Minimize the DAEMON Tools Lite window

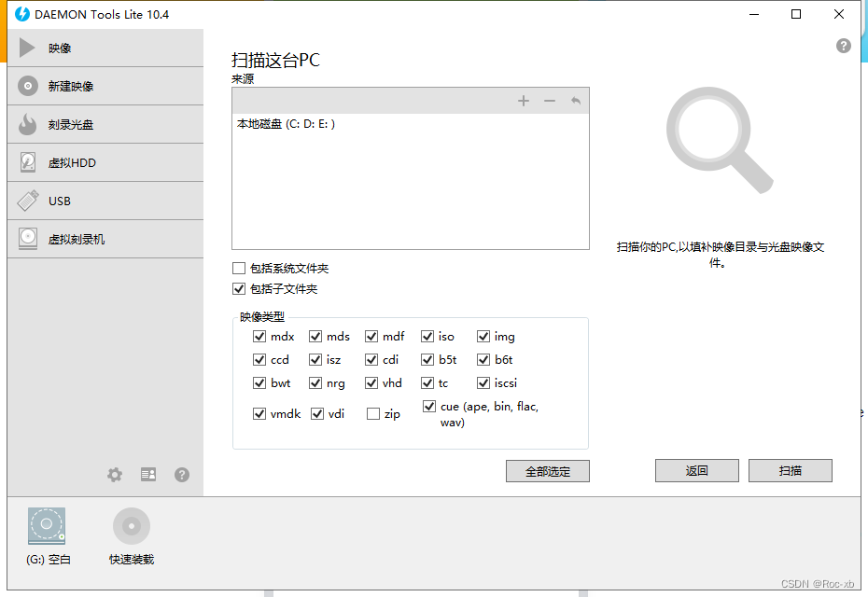click(x=753, y=14)
